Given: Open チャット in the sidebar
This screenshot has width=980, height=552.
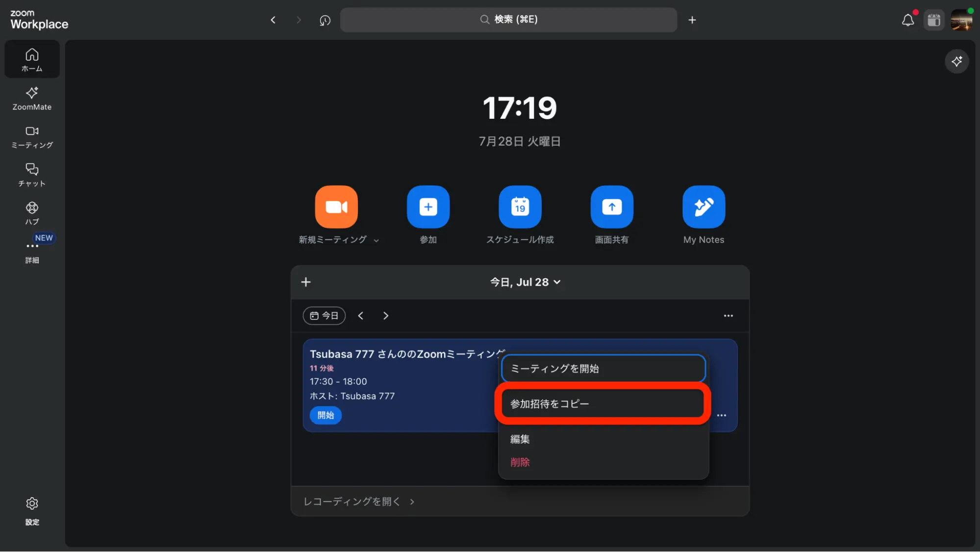Looking at the screenshot, I should point(32,175).
